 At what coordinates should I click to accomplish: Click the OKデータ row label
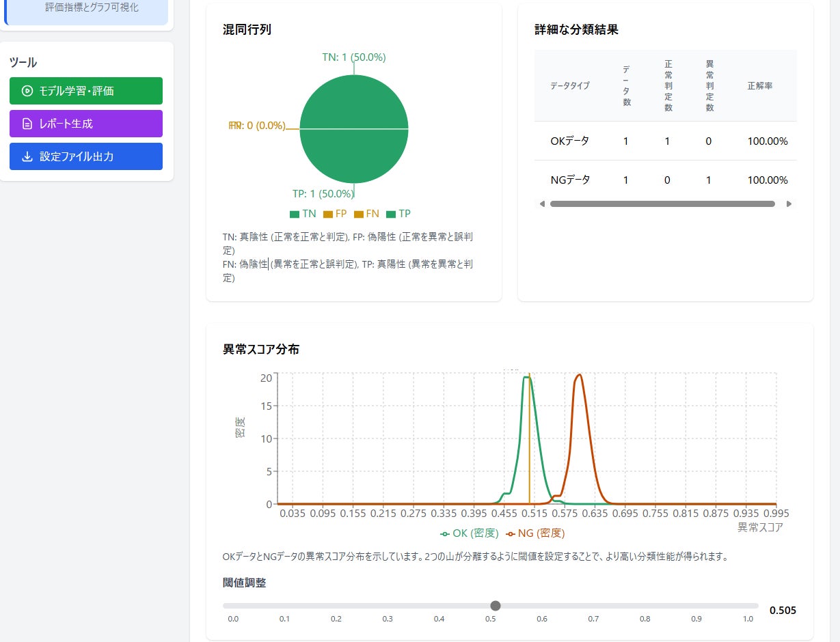click(x=569, y=141)
